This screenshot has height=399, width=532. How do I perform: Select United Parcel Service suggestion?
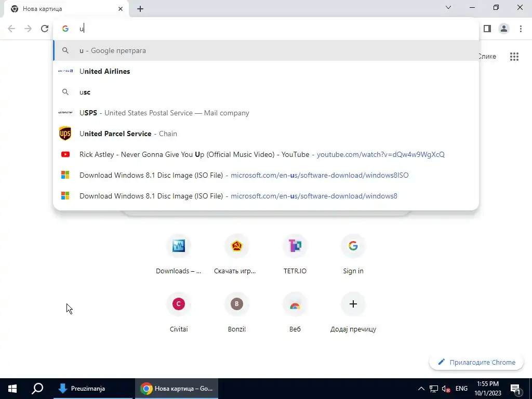[x=266, y=134]
